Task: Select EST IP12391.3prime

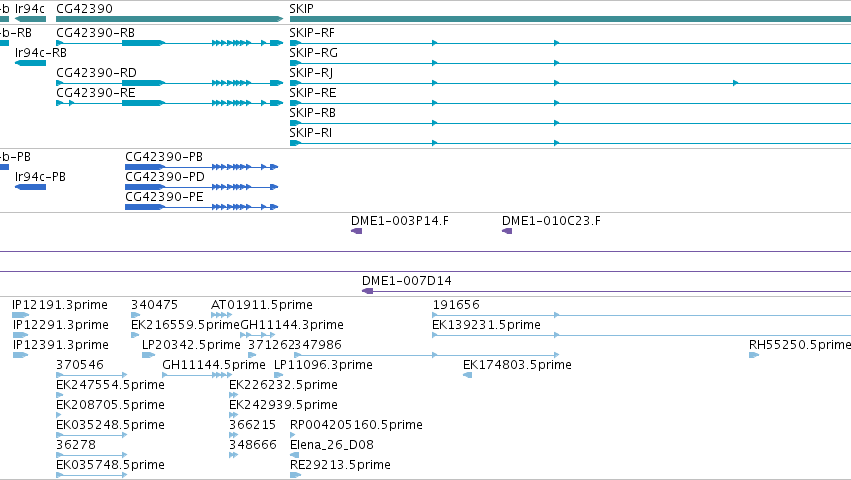Action: point(21,355)
